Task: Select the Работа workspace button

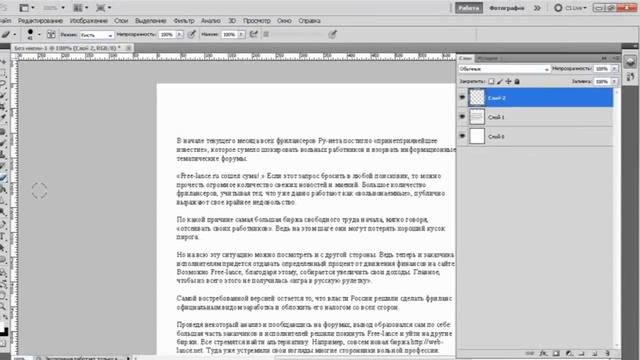Action: [469, 8]
